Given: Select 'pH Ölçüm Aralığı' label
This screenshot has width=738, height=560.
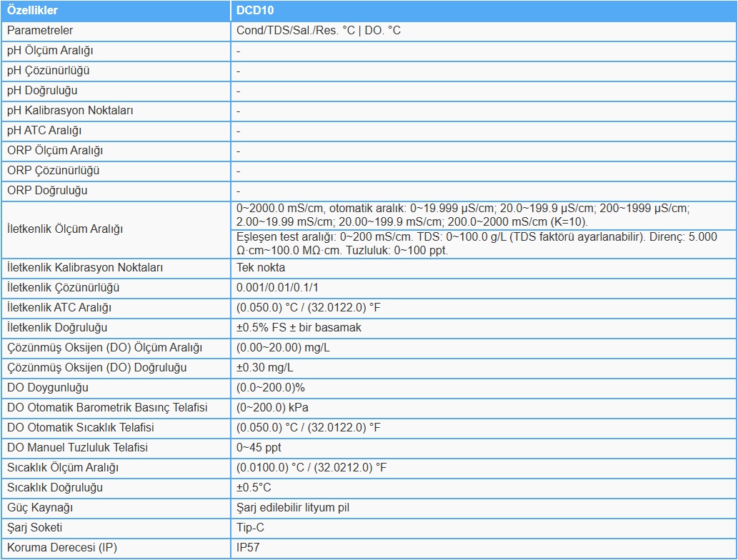Looking at the screenshot, I should (50, 50).
